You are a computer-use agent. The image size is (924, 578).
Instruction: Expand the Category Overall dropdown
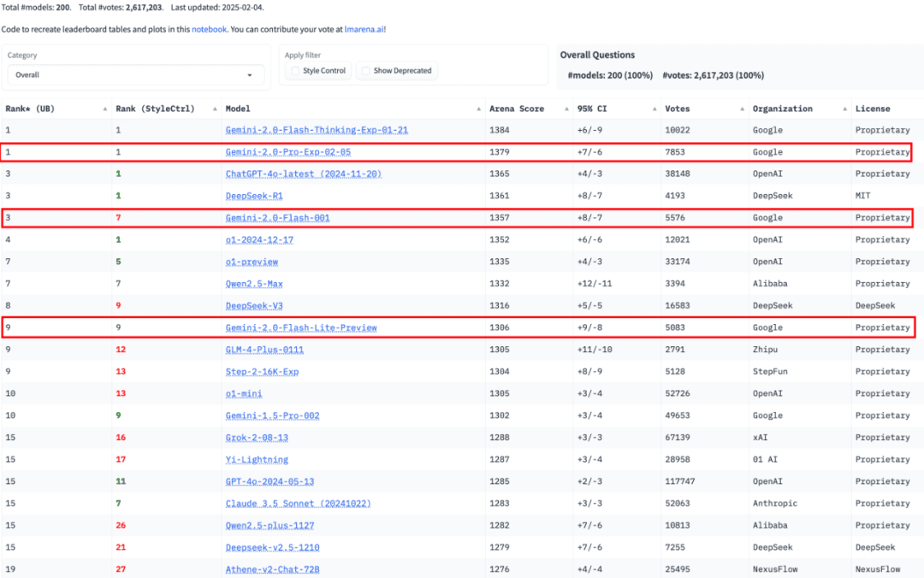click(135, 75)
